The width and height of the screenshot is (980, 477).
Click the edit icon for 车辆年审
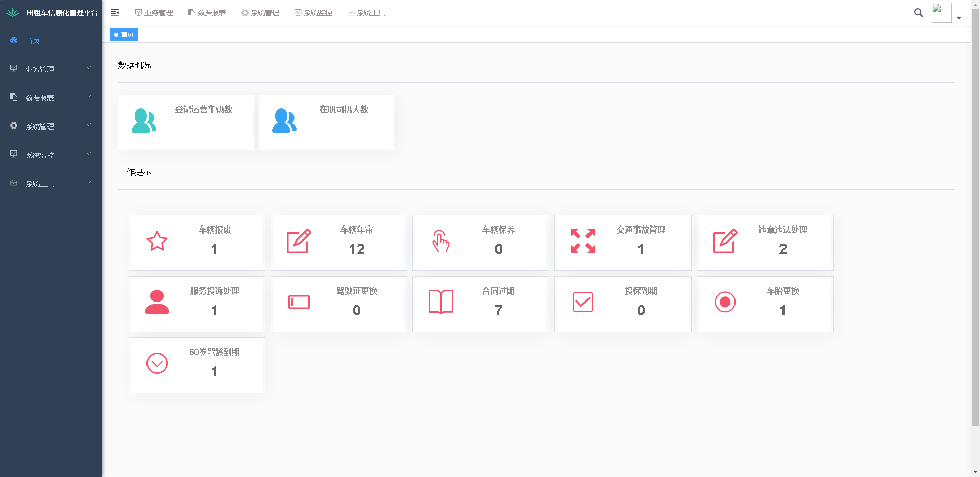coord(299,241)
